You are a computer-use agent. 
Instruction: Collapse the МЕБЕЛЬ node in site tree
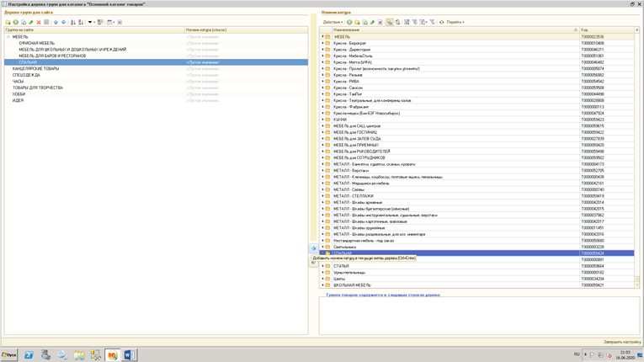coord(8,37)
